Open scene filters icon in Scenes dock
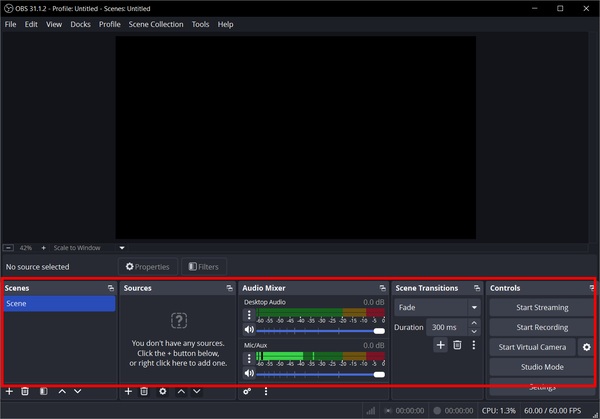The width and height of the screenshot is (600, 419). (x=43, y=392)
